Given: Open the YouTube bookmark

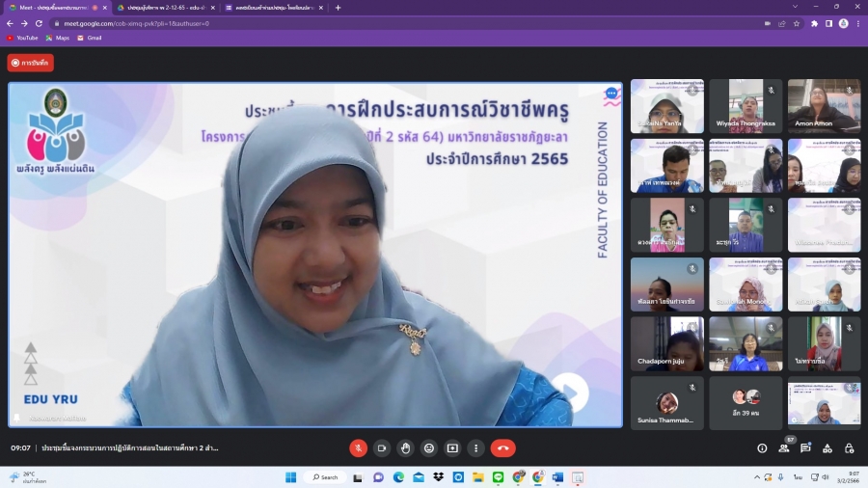Looking at the screenshot, I should [x=21, y=38].
